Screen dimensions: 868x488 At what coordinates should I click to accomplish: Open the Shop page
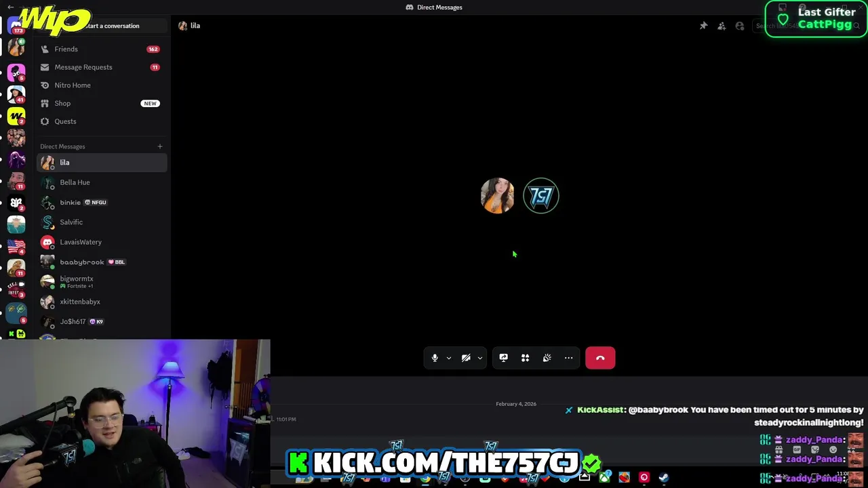point(102,103)
